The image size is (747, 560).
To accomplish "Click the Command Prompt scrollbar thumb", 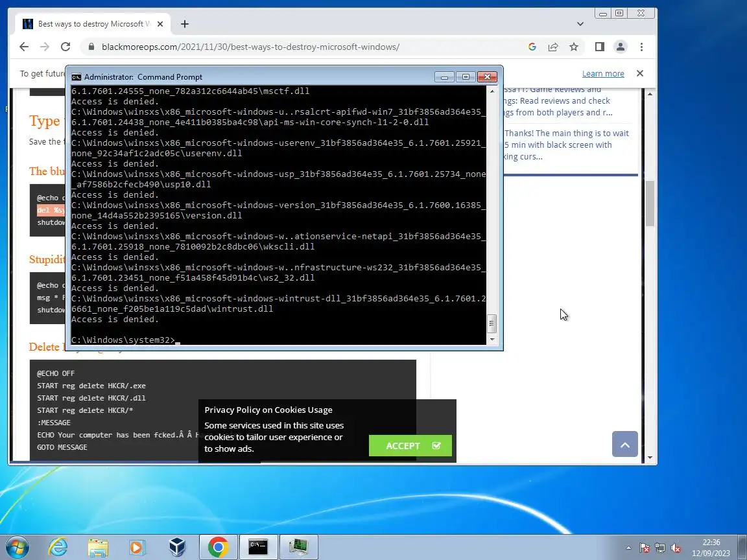I will [x=492, y=324].
